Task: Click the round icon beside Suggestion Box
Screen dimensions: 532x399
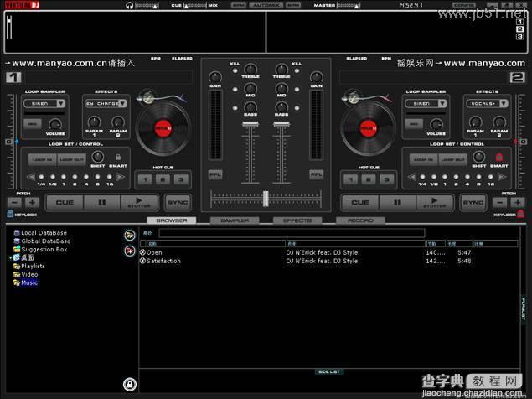Action: [x=130, y=251]
